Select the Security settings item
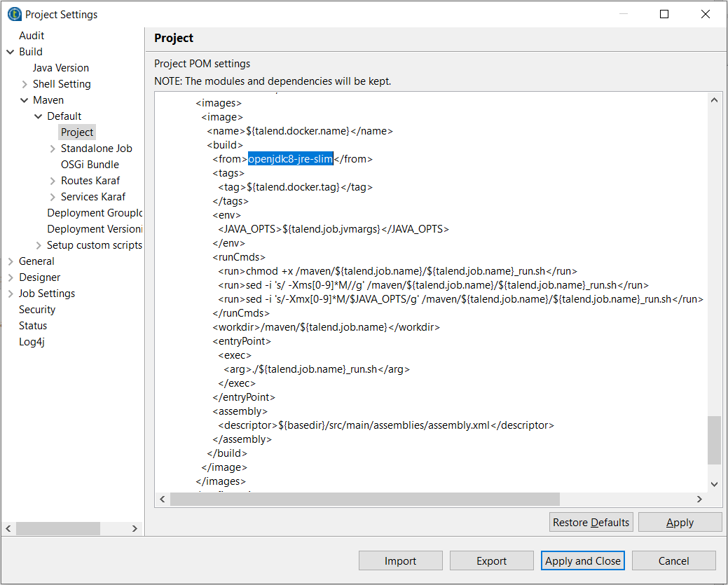The image size is (728, 585). pos(37,310)
